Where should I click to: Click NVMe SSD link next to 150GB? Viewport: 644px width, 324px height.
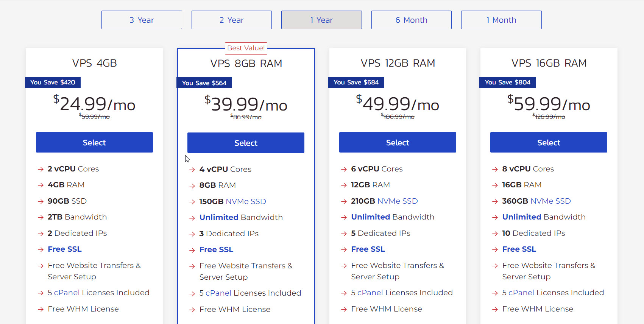246,201
